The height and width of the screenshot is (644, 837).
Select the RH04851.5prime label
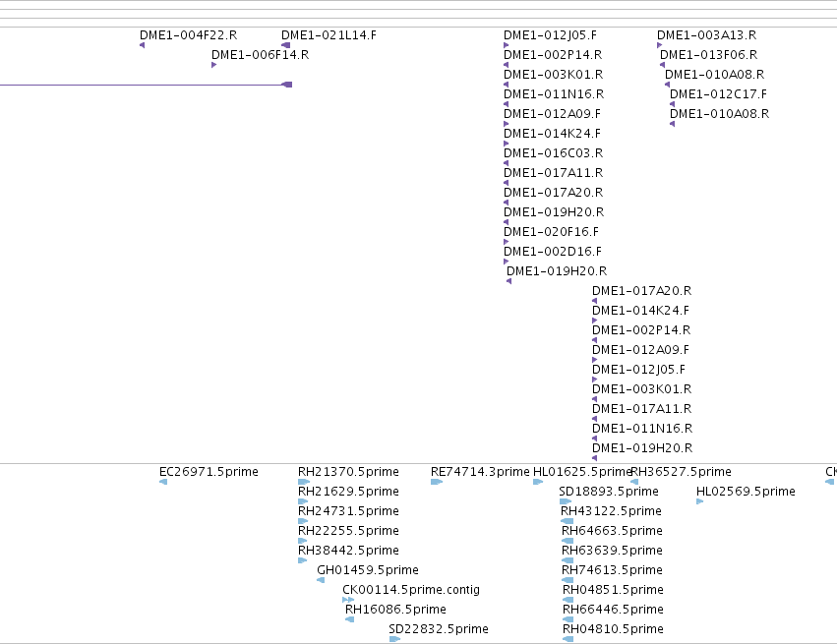614,590
